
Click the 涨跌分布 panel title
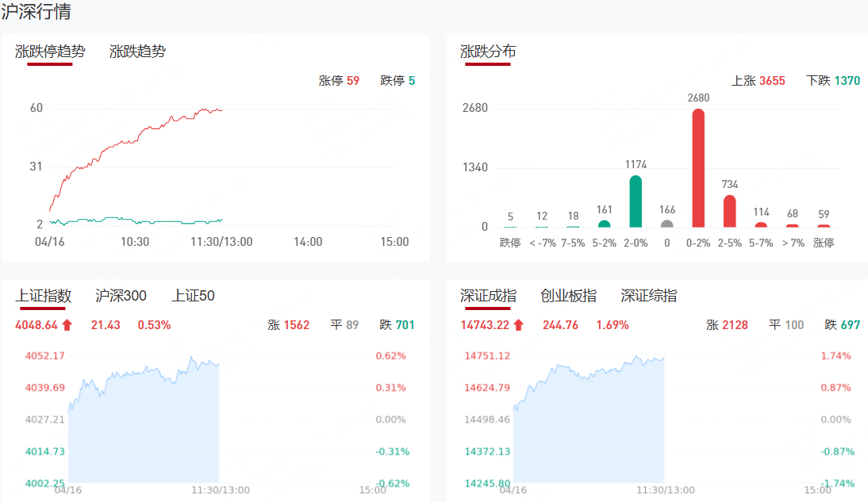point(488,52)
